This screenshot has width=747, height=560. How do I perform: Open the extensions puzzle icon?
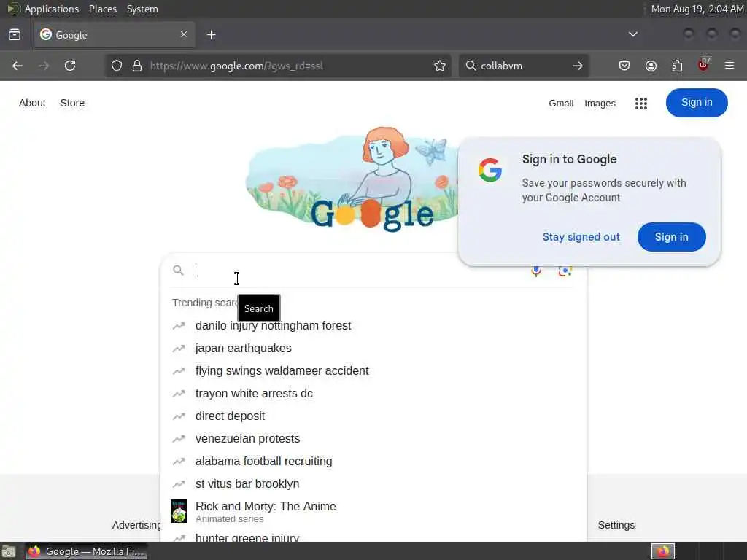click(x=677, y=66)
